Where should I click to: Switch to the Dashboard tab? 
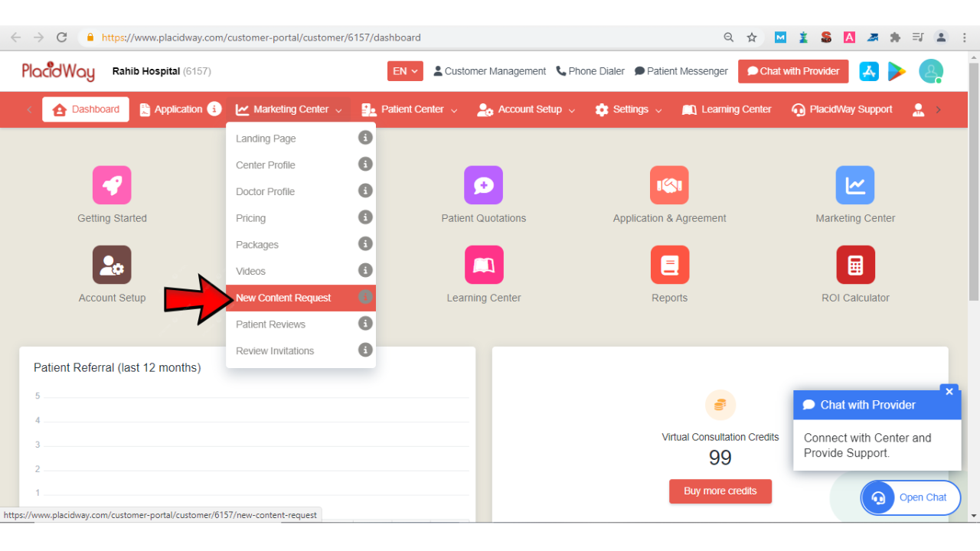86,109
